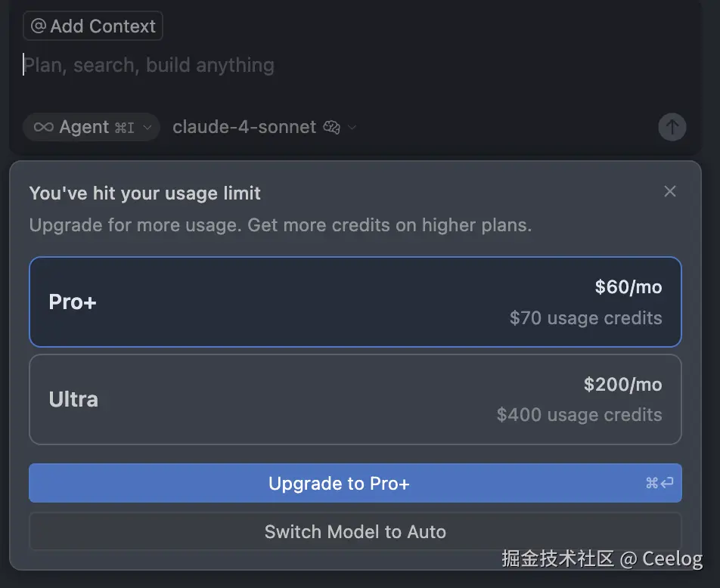
Task: Click the $60/mo price label
Action: (x=629, y=287)
